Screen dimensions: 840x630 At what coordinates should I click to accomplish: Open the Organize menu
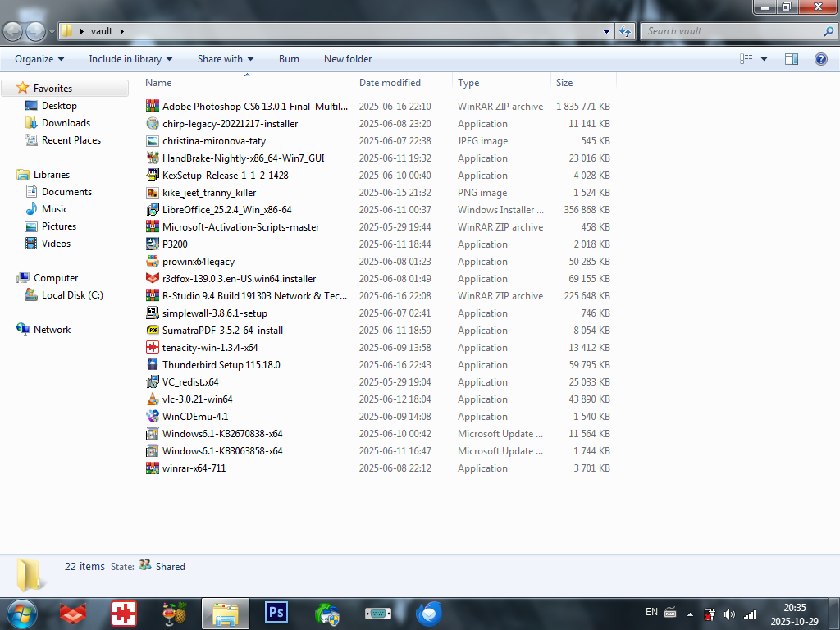(39, 59)
